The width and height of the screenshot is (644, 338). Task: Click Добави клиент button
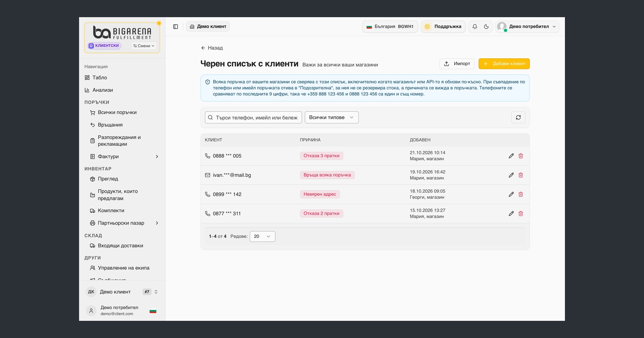tap(504, 64)
